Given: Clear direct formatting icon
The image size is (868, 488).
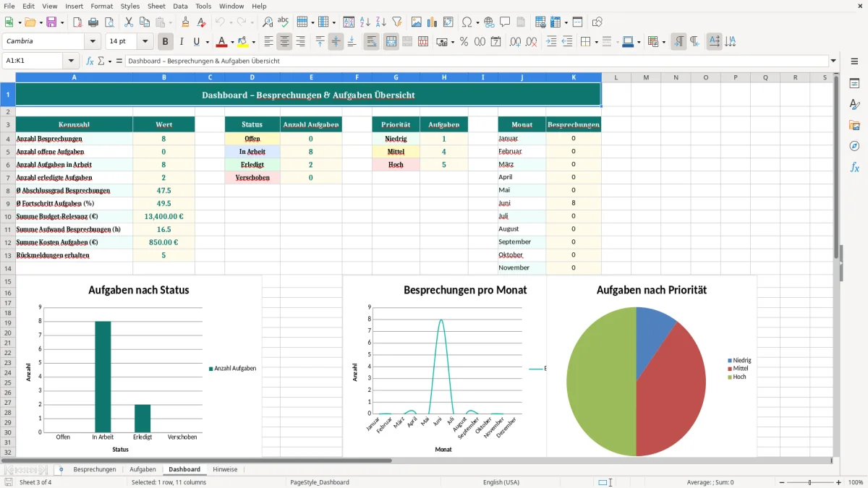Looking at the screenshot, I should tap(202, 22).
